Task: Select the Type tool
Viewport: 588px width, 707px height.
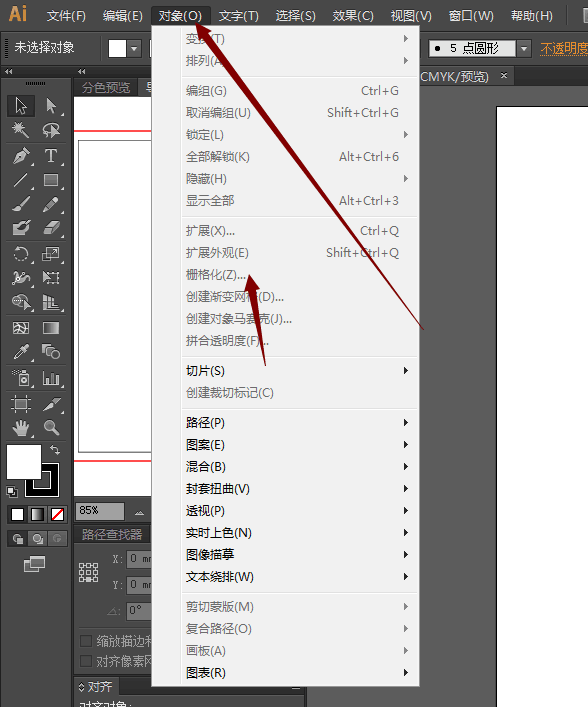Action: [x=51, y=156]
